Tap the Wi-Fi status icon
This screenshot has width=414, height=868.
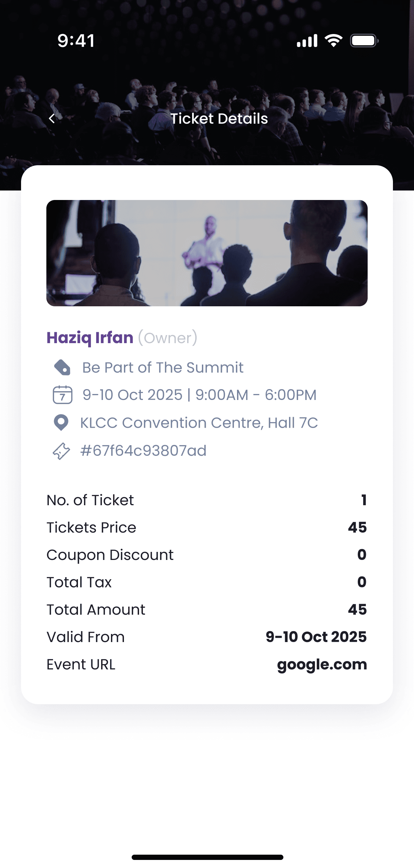(x=333, y=41)
